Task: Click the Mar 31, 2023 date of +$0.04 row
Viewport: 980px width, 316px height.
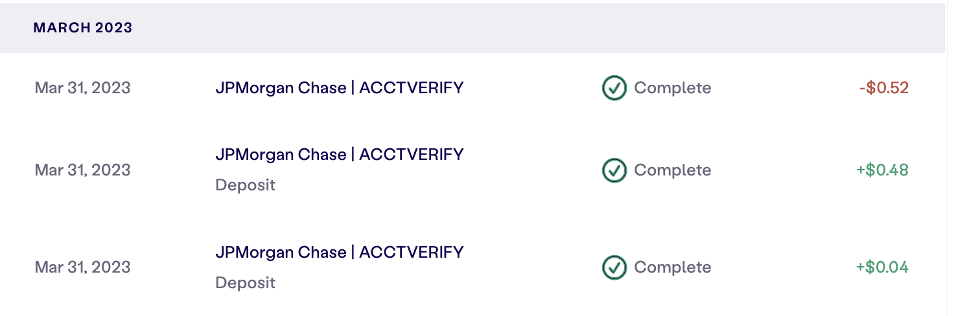Action: (83, 267)
